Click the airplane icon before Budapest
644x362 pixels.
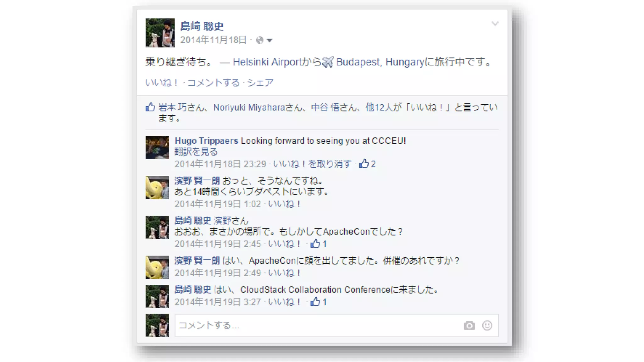click(328, 62)
